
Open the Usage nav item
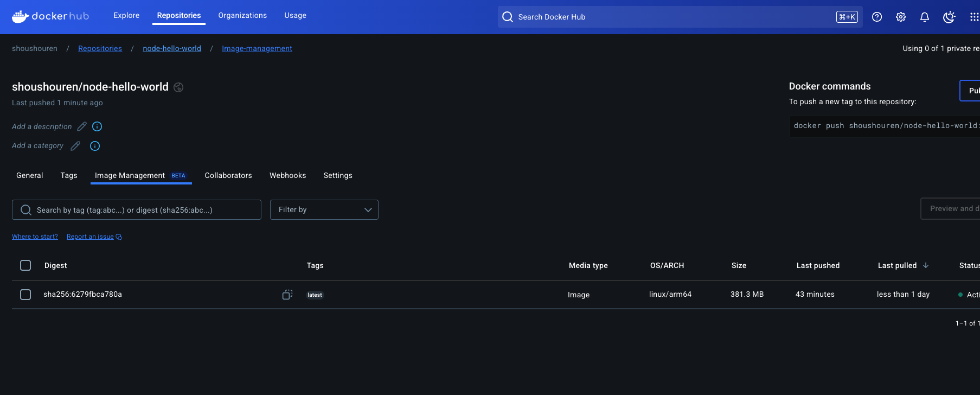point(295,15)
